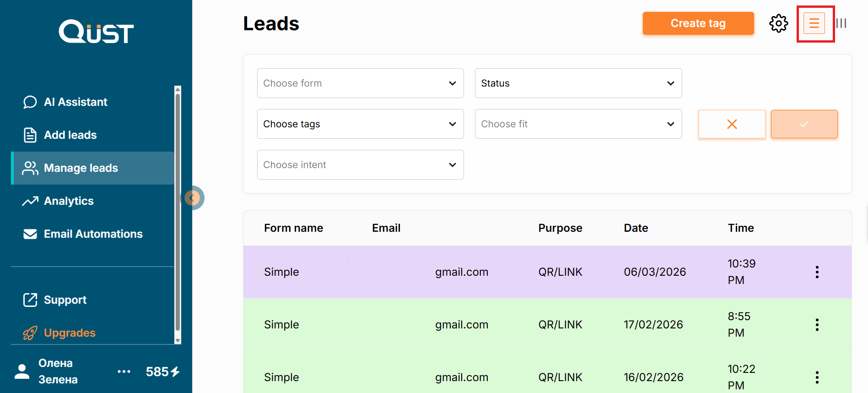Click the QUST logo
Image resolution: width=868 pixels, height=393 pixels.
96,32
